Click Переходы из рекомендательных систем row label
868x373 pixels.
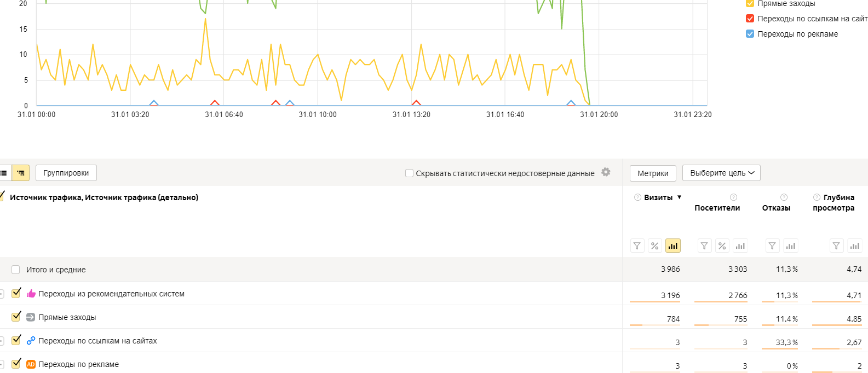pyautogui.click(x=111, y=294)
